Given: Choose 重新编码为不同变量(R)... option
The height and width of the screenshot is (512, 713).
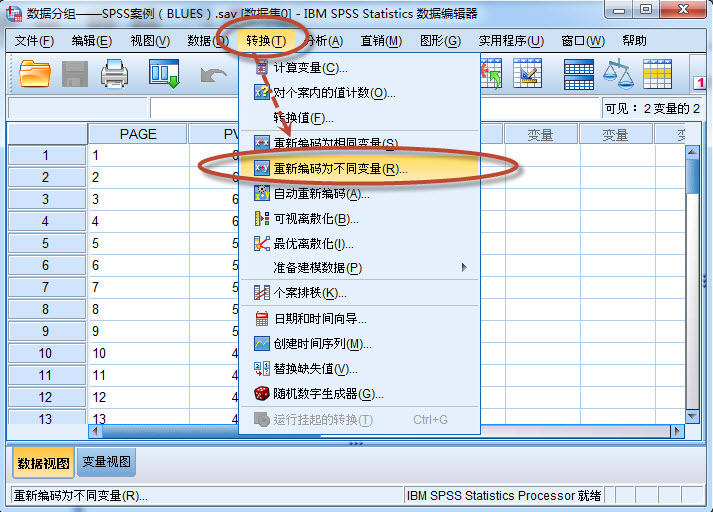Looking at the screenshot, I should [359, 169].
